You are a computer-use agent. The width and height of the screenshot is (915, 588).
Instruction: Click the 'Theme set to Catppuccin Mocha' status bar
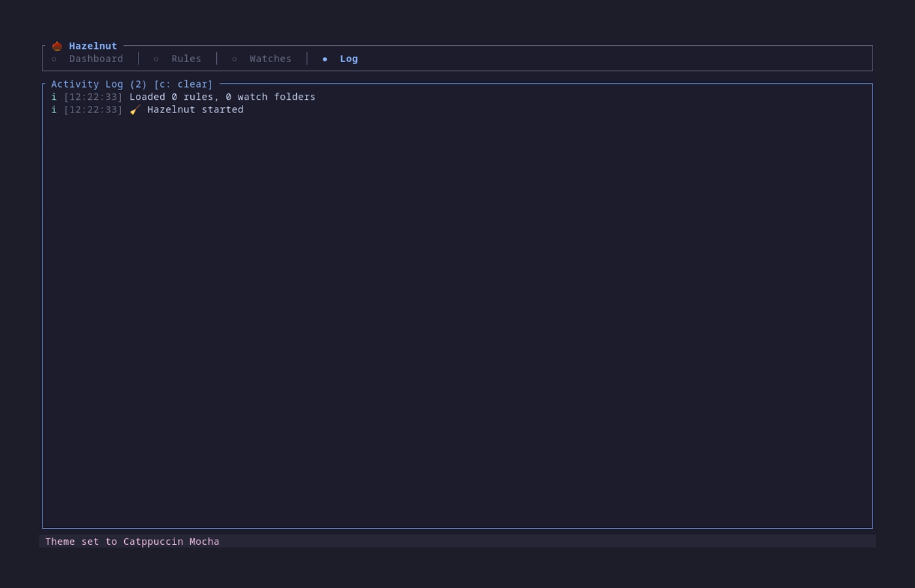133,542
